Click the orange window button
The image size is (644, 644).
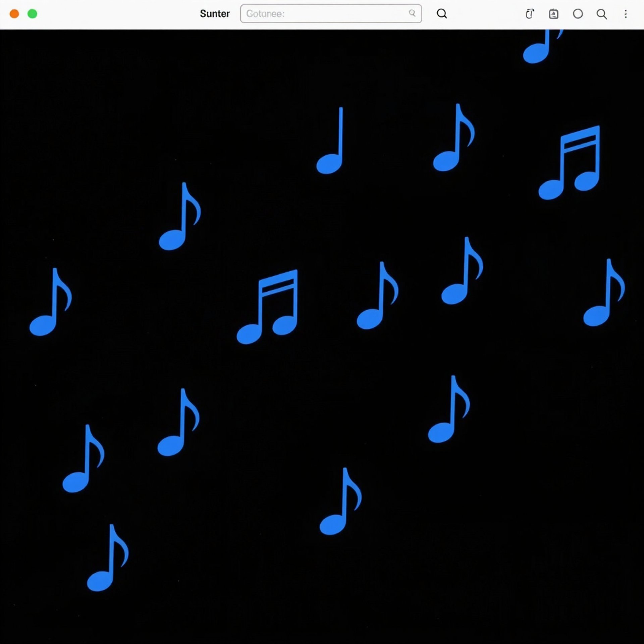pyautogui.click(x=14, y=14)
